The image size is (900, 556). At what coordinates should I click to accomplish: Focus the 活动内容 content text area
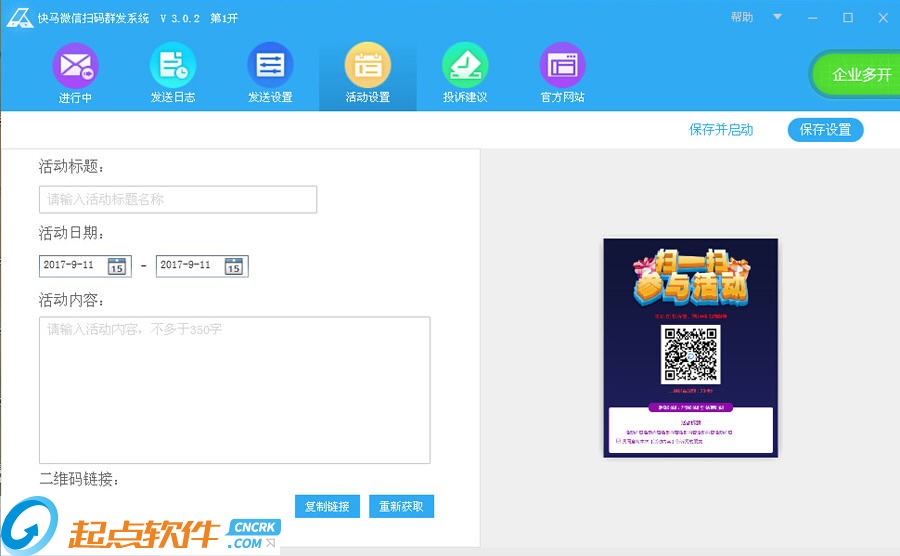[x=235, y=390]
